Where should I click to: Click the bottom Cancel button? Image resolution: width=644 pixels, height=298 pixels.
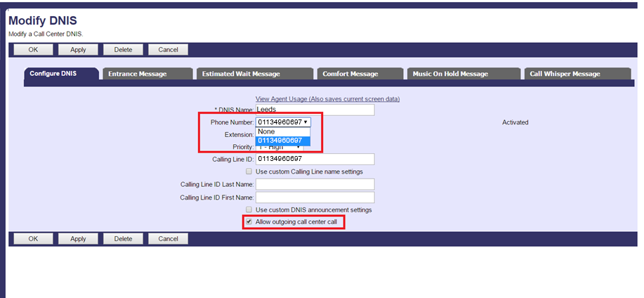[x=168, y=239]
